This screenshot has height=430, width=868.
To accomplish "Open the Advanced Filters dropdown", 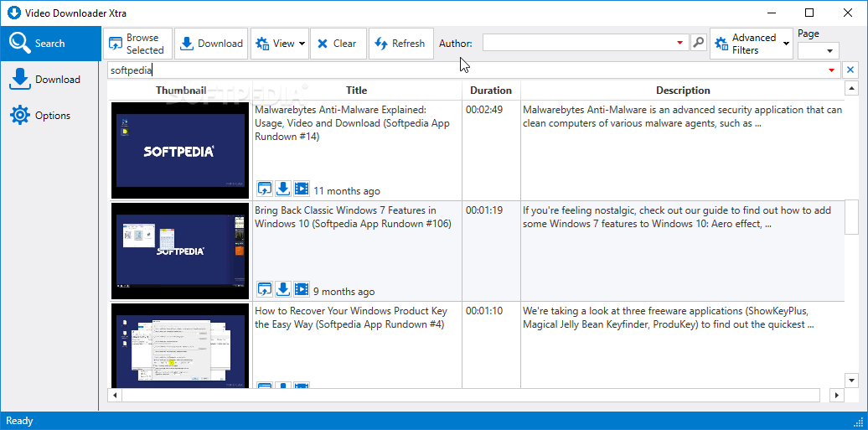I will coord(752,44).
